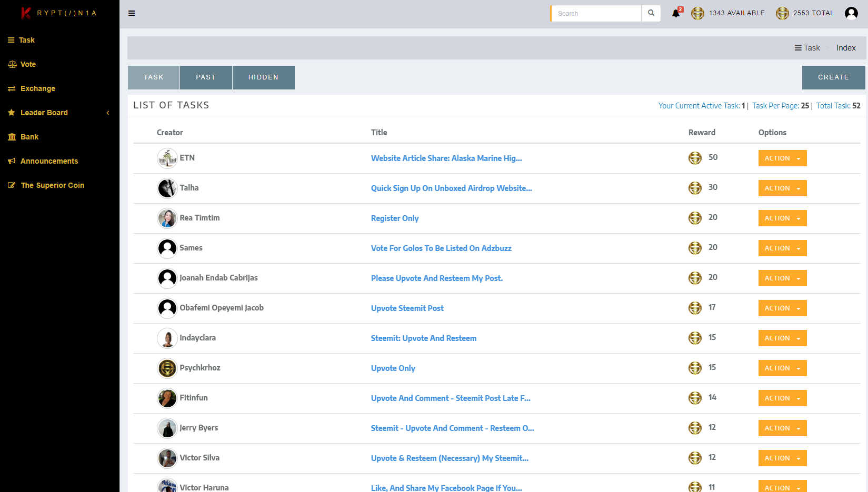Viewport: 868px width, 492px height.
Task: Click the Kryptonia logo
Action: [59, 13]
